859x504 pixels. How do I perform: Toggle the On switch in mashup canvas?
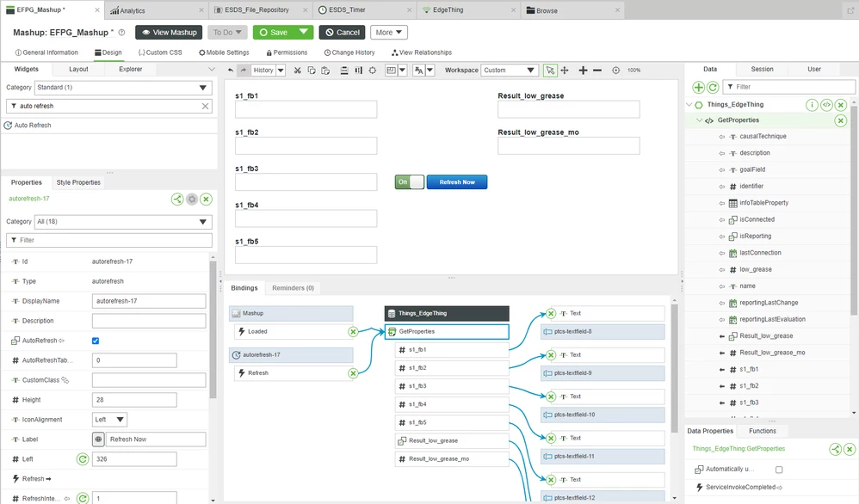409,182
